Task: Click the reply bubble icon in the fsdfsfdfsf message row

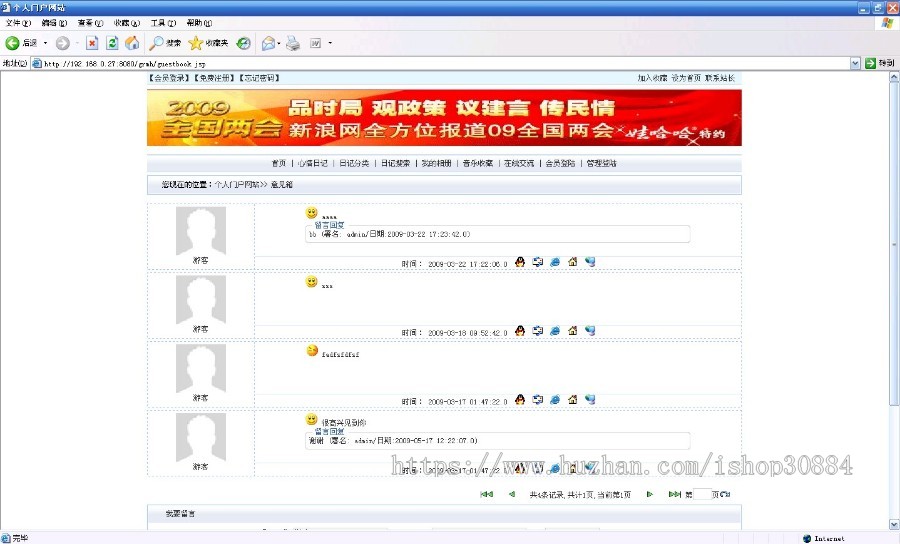Action: 590,400
